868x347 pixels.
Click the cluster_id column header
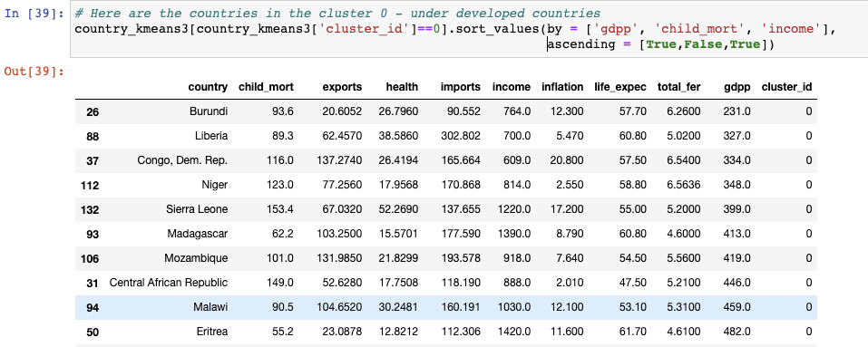point(786,87)
